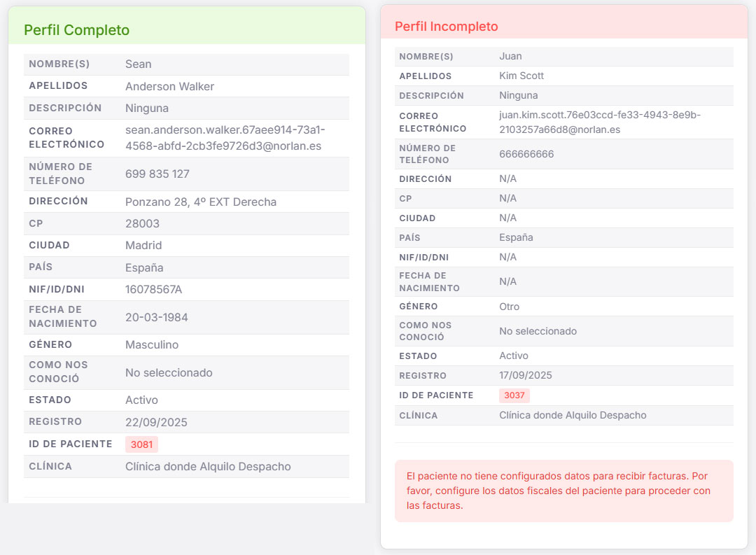Click the Madrid city value
The height and width of the screenshot is (555, 756).
[x=143, y=246]
